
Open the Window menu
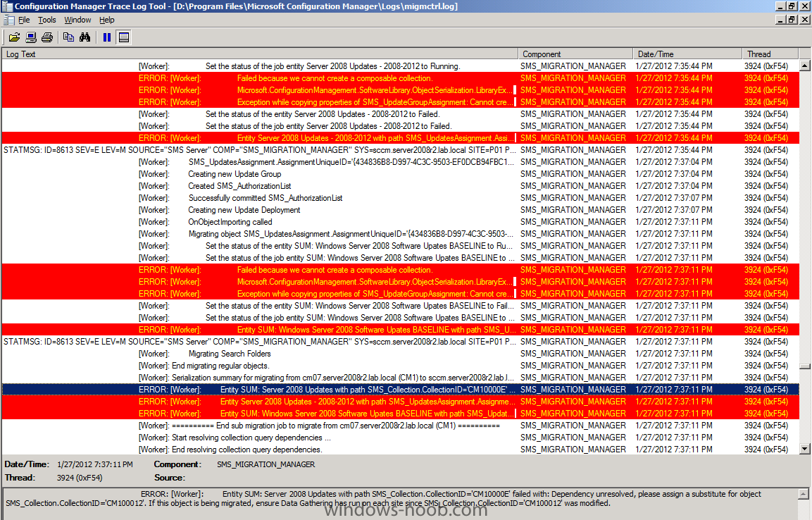(x=77, y=20)
